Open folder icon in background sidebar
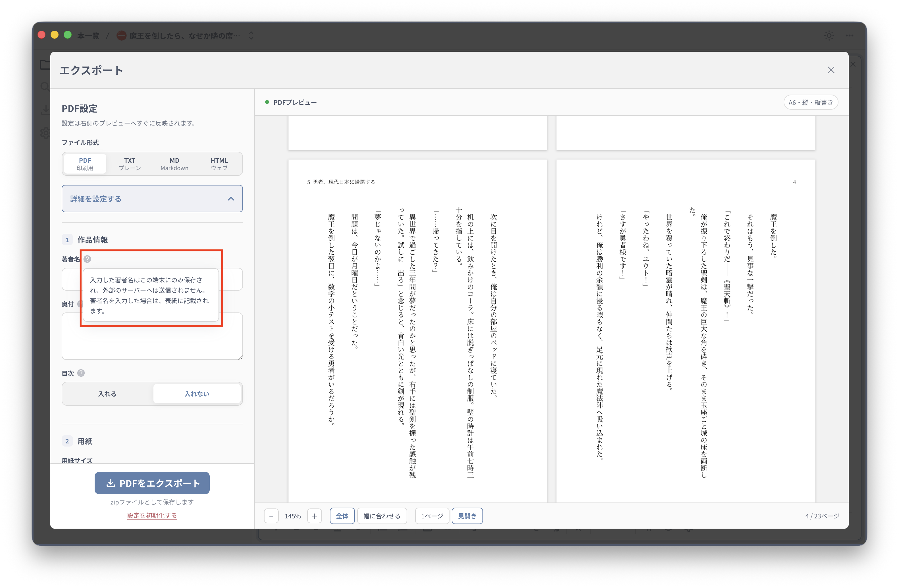The image size is (899, 588). click(45, 64)
